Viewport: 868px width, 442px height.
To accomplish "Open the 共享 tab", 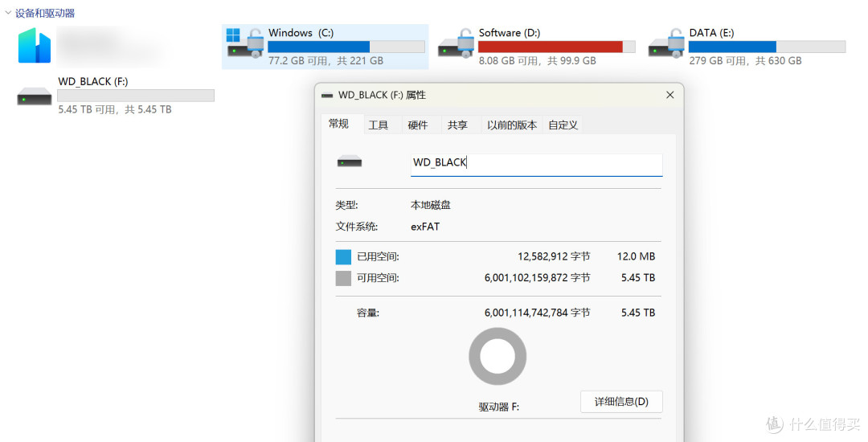I will click(x=457, y=125).
